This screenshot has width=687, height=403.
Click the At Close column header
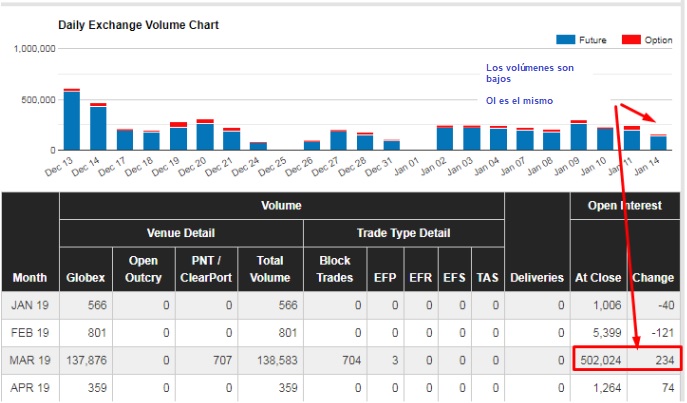pyautogui.click(x=598, y=278)
